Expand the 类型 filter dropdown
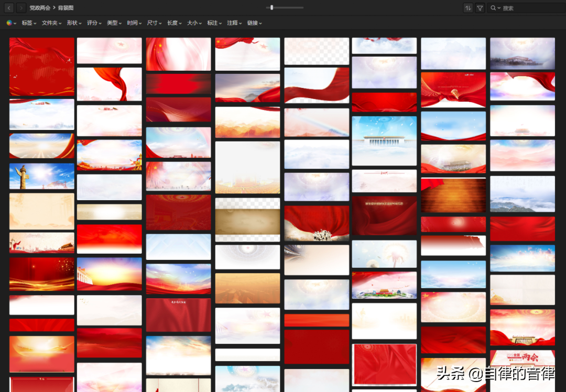This screenshot has width=566, height=392. 114,23
